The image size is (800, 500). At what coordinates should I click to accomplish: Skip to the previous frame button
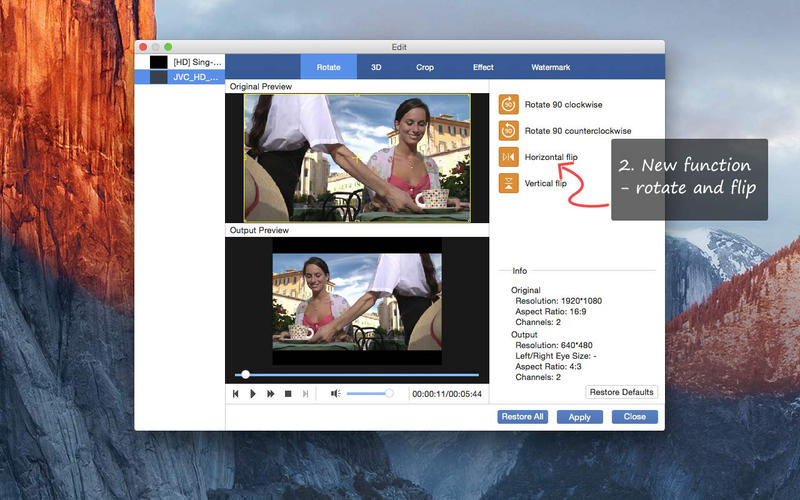click(x=236, y=394)
